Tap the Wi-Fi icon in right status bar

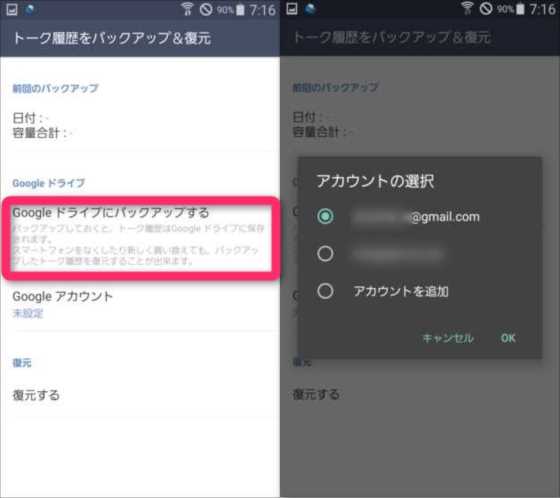466,9
